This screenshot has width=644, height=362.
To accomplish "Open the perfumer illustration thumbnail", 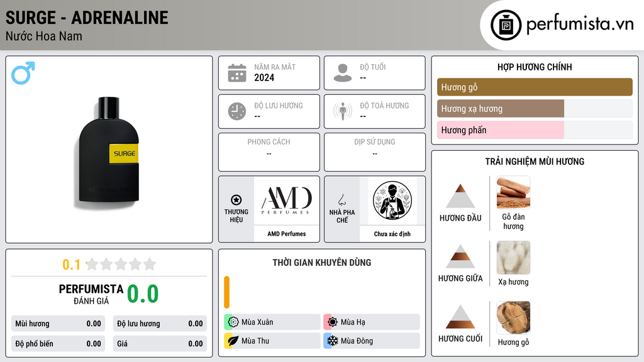I will [392, 200].
